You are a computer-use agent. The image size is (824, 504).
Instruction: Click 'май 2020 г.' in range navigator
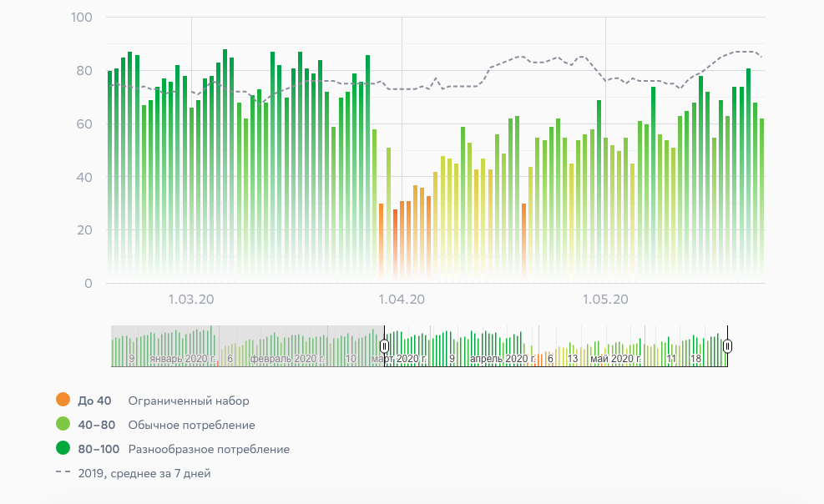click(615, 359)
